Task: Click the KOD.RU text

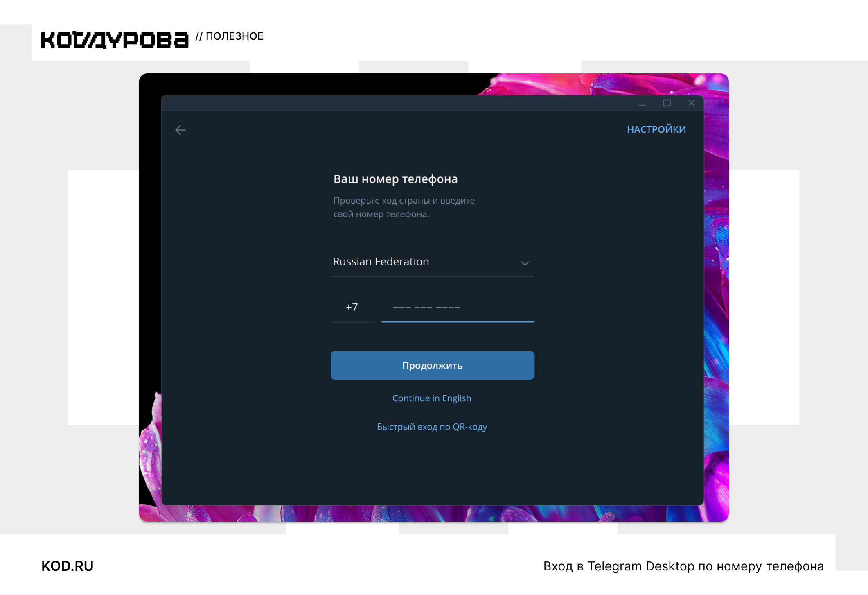Action: click(68, 566)
